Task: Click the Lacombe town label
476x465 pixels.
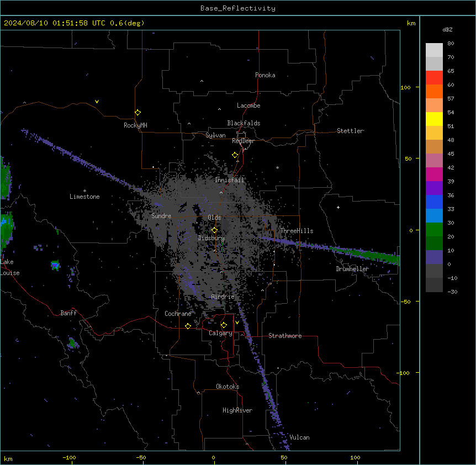Action: coord(248,105)
